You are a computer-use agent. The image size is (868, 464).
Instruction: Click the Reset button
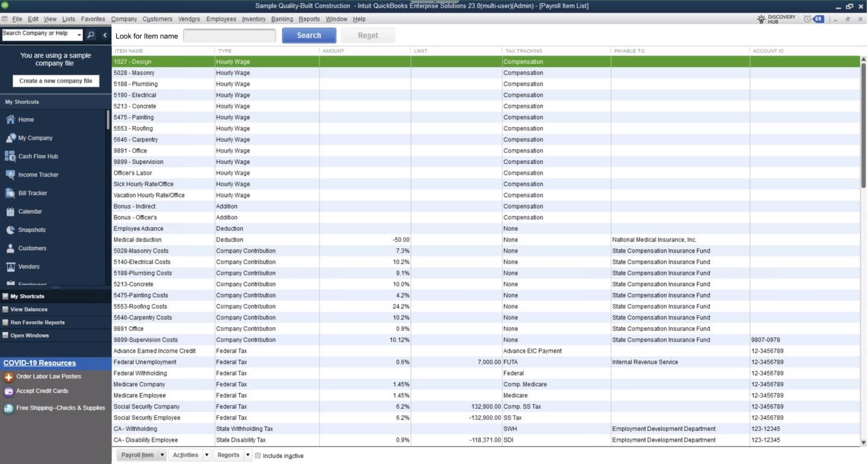(x=368, y=36)
